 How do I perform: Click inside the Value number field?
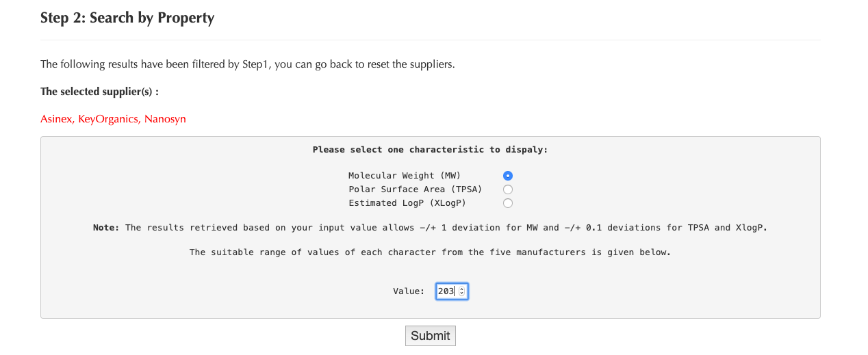(446, 291)
